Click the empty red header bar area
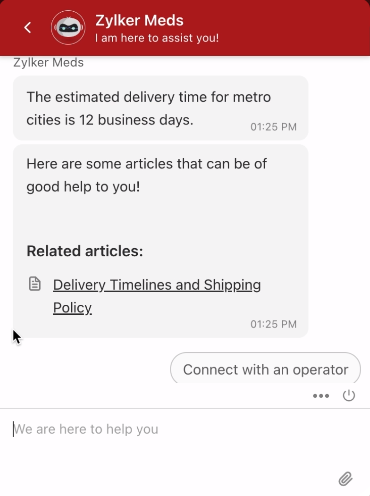Viewport: 370px width, 496px height. click(x=293, y=28)
